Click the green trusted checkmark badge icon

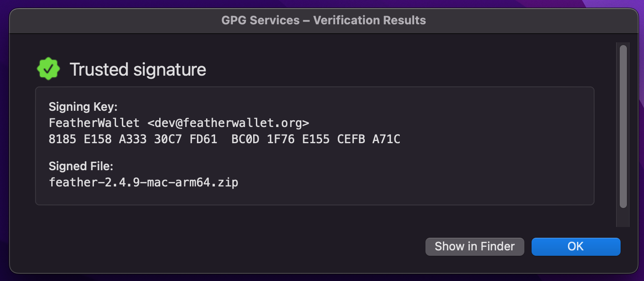tap(48, 69)
